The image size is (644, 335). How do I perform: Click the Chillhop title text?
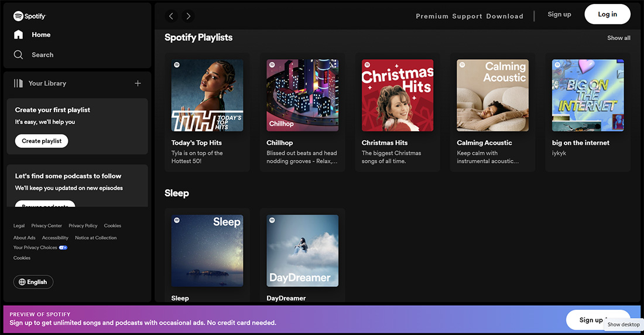pos(280,143)
